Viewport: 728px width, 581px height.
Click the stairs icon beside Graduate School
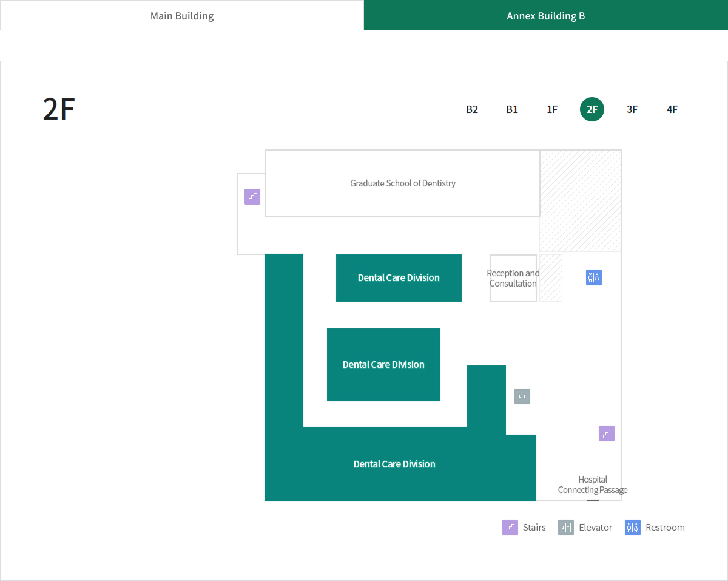(252, 197)
